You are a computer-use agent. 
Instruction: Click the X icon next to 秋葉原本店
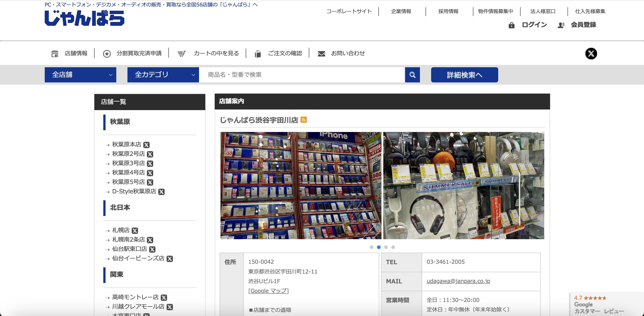(x=146, y=145)
